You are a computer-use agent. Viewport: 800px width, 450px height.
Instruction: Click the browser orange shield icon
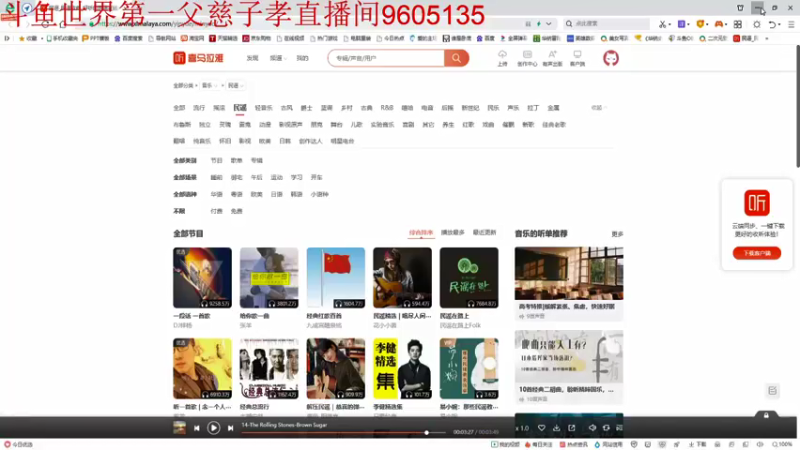pyautogui.click(x=700, y=24)
